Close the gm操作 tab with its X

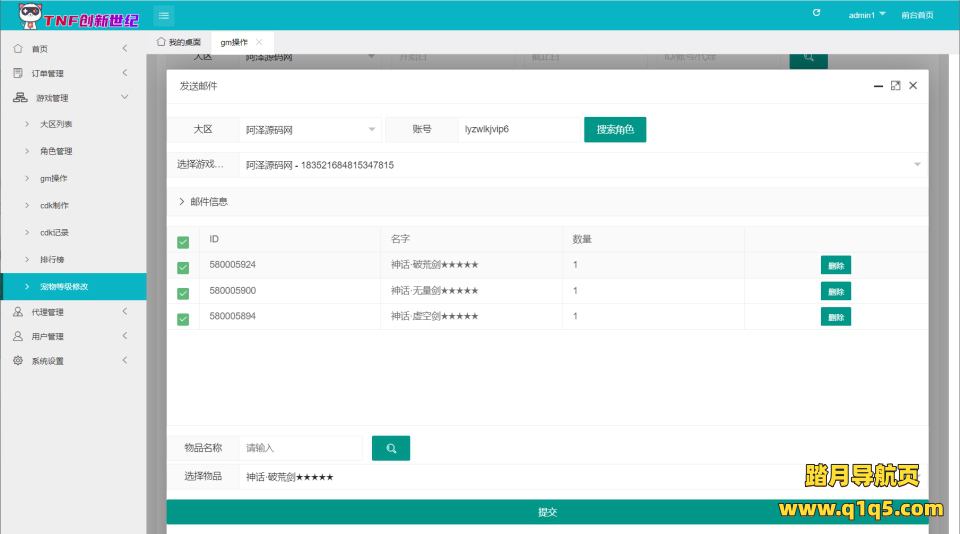point(259,42)
